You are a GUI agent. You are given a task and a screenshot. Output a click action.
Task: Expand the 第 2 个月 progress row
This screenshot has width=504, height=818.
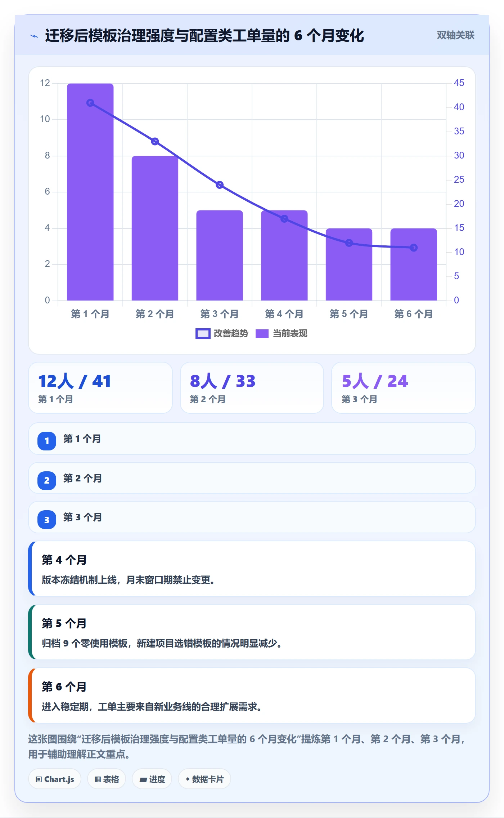point(252,478)
